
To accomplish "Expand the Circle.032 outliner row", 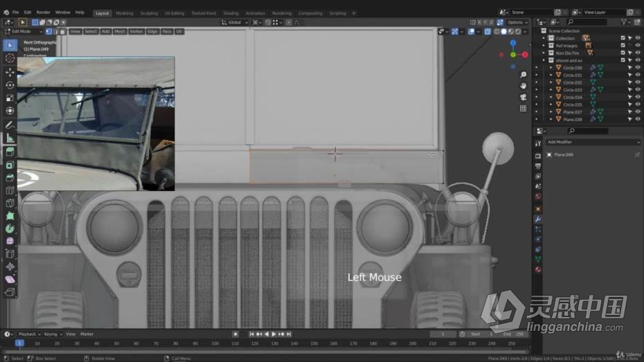I will pyautogui.click(x=551, y=82).
